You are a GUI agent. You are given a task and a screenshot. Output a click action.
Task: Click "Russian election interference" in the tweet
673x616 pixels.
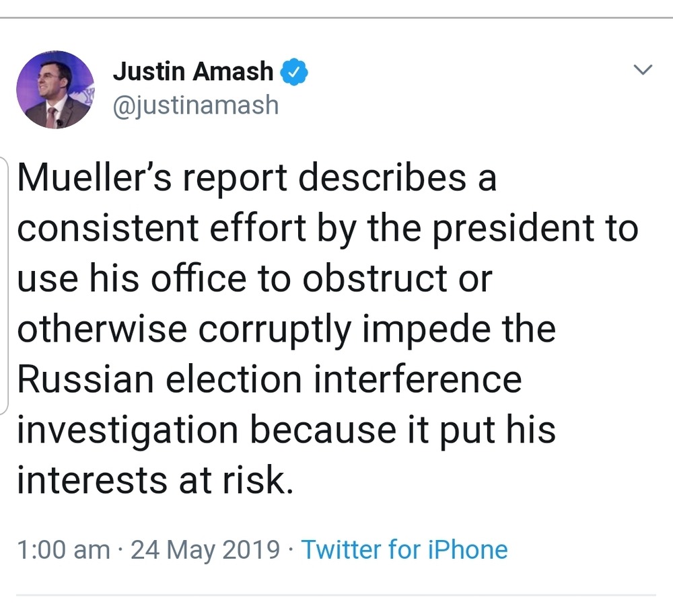269,379
